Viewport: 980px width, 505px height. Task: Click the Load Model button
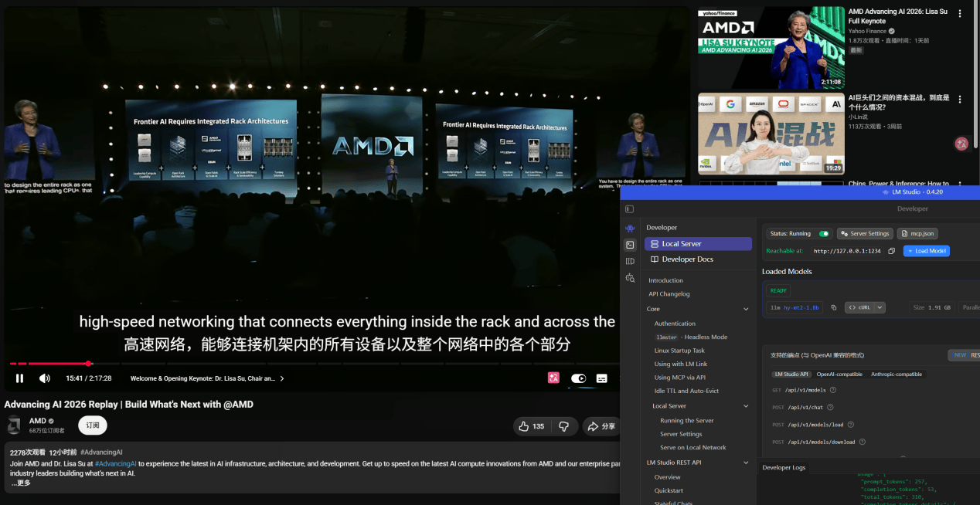(927, 251)
